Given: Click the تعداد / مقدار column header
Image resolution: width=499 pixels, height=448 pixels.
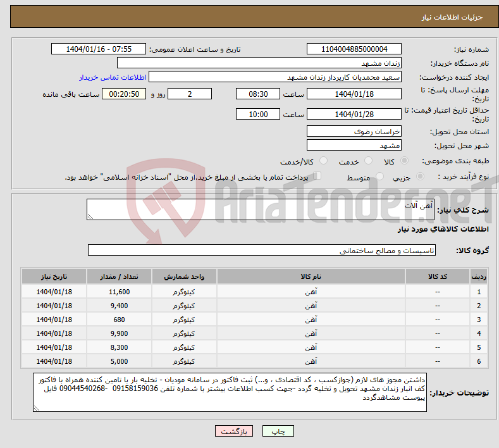Looking at the screenshot, I should coord(119,277).
